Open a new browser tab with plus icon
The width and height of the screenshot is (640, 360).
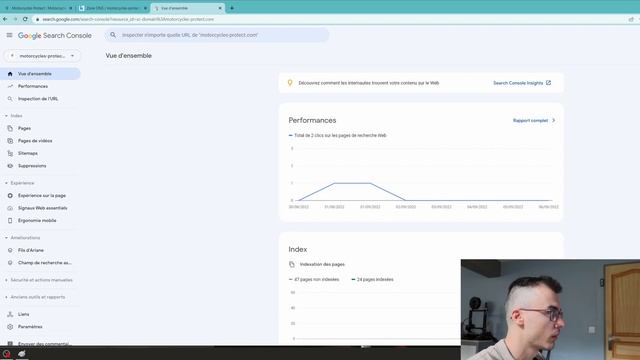(232, 8)
